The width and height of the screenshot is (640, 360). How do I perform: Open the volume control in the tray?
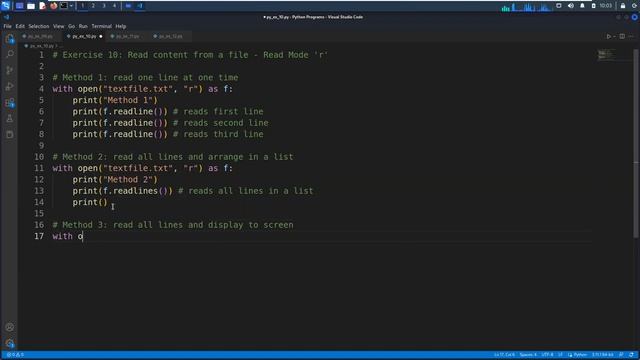tap(571, 6)
